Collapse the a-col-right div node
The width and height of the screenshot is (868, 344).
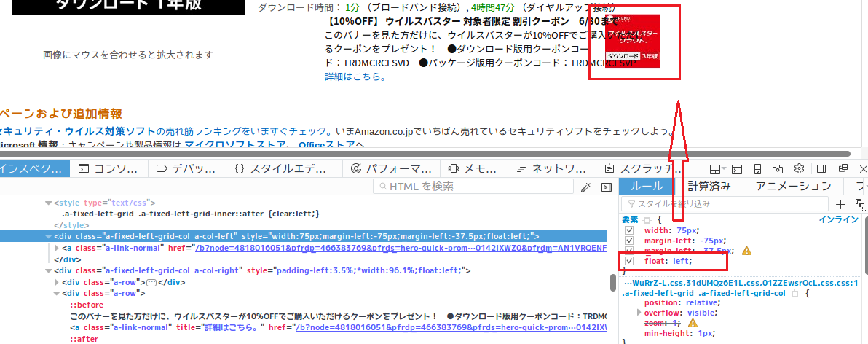tap(47, 271)
